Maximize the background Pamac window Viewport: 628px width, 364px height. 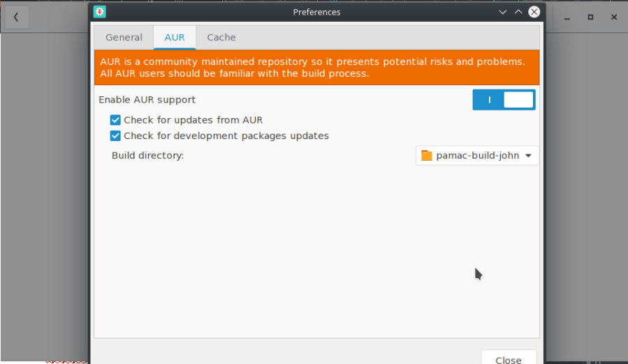coord(590,17)
